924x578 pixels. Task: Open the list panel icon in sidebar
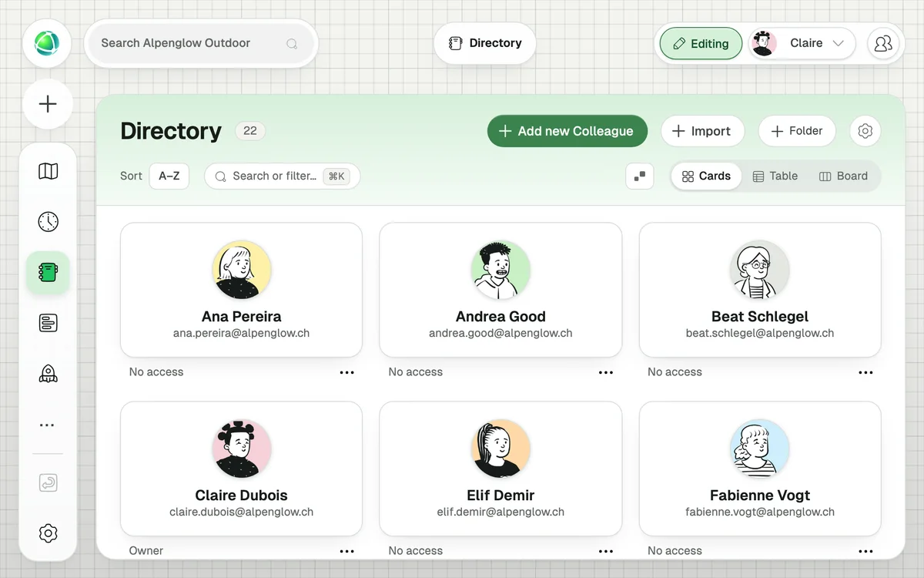[48, 324]
